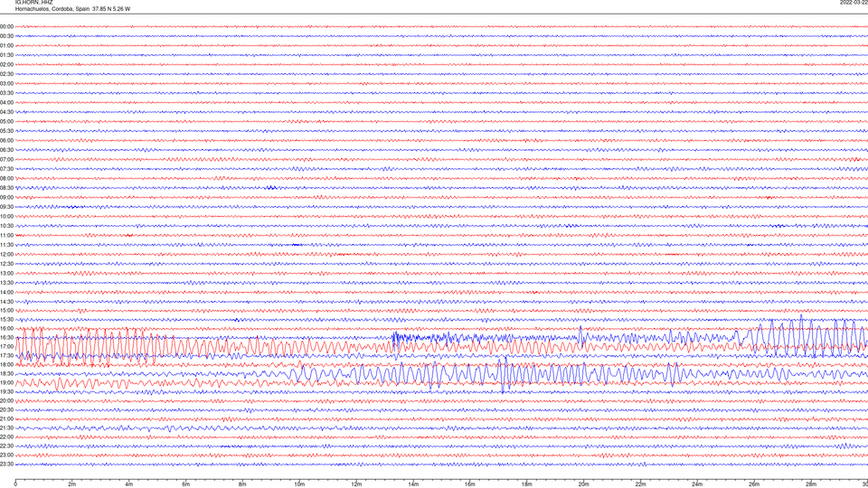Select the 16:00 trace time label
The width and height of the screenshot is (868, 488).
[x=6, y=329]
